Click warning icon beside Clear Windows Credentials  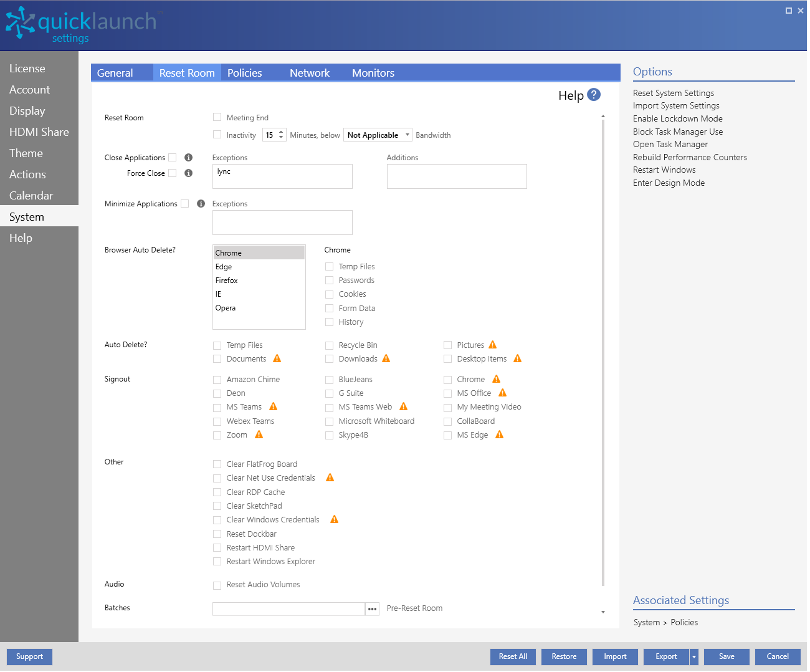tap(335, 519)
